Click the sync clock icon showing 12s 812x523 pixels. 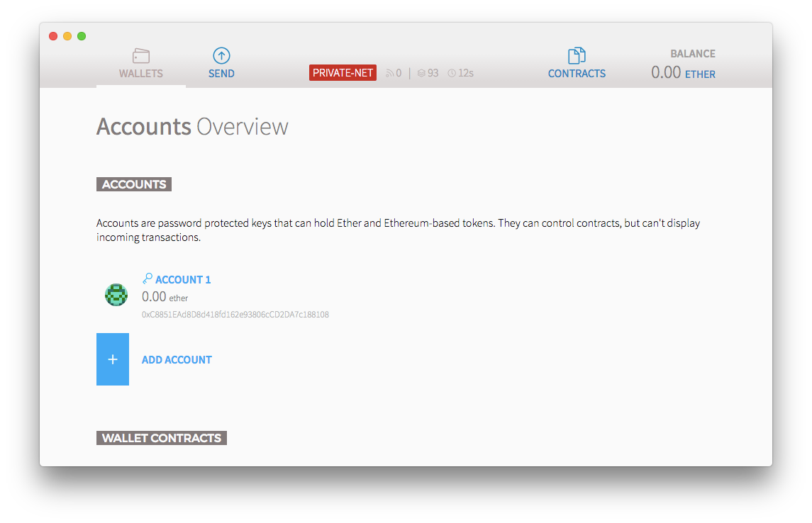click(454, 72)
